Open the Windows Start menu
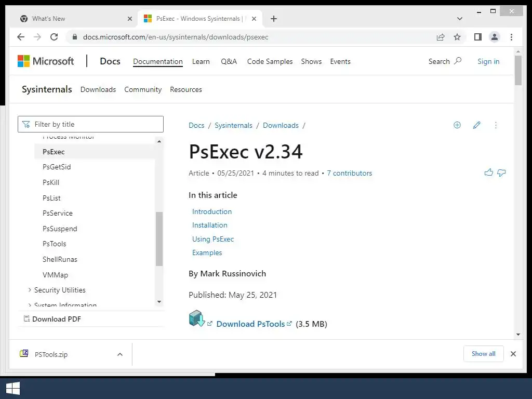This screenshot has width=532, height=399. [x=13, y=389]
